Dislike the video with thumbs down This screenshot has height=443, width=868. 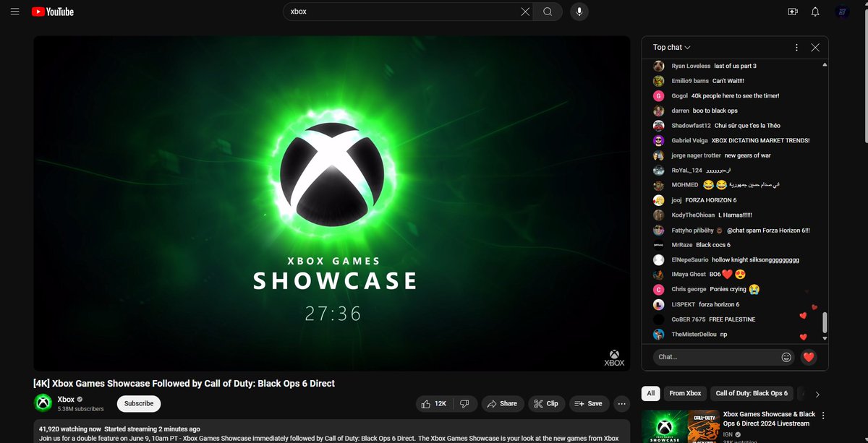pyautogui.click(x=464, y=403)
